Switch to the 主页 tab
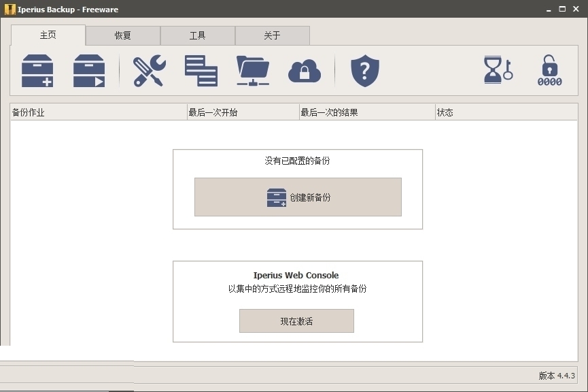Image resolution: width=588 pixels, height=392 pixels. pos(48,35)
